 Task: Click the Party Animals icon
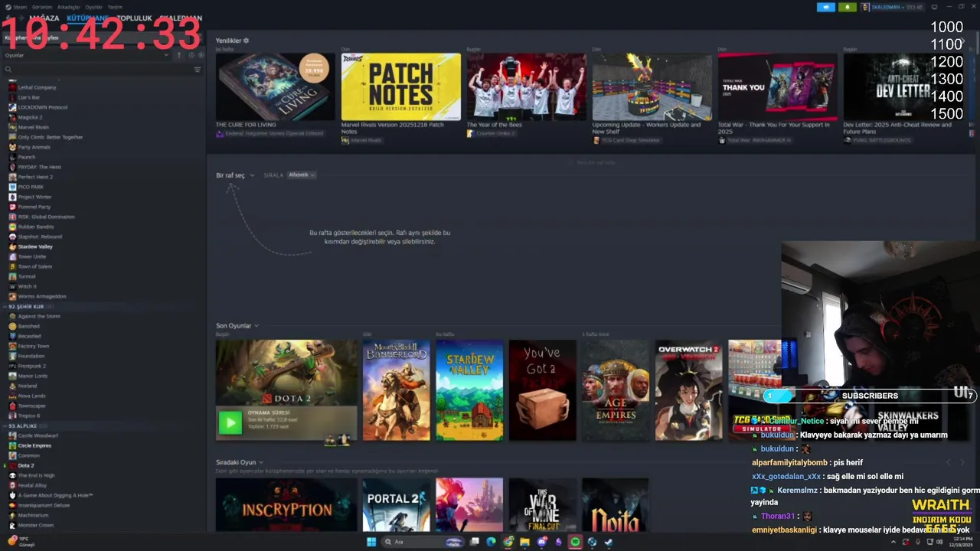pos(12,147)
